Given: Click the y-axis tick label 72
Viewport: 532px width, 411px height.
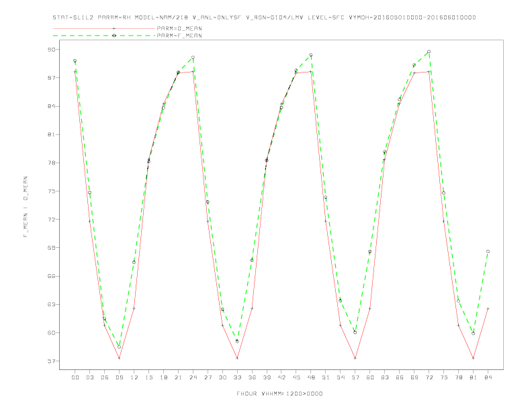Looking at the screenshot, I should pos(51,220).
